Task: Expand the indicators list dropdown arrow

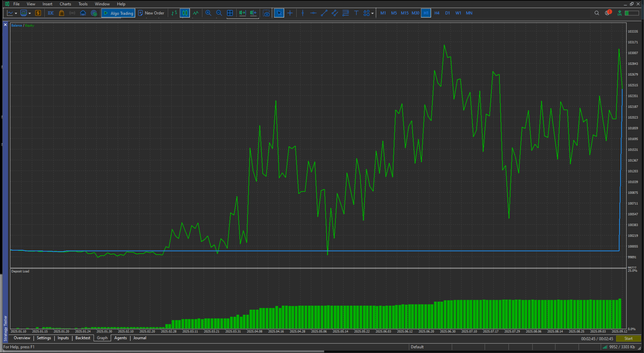Action: point(30,13)
